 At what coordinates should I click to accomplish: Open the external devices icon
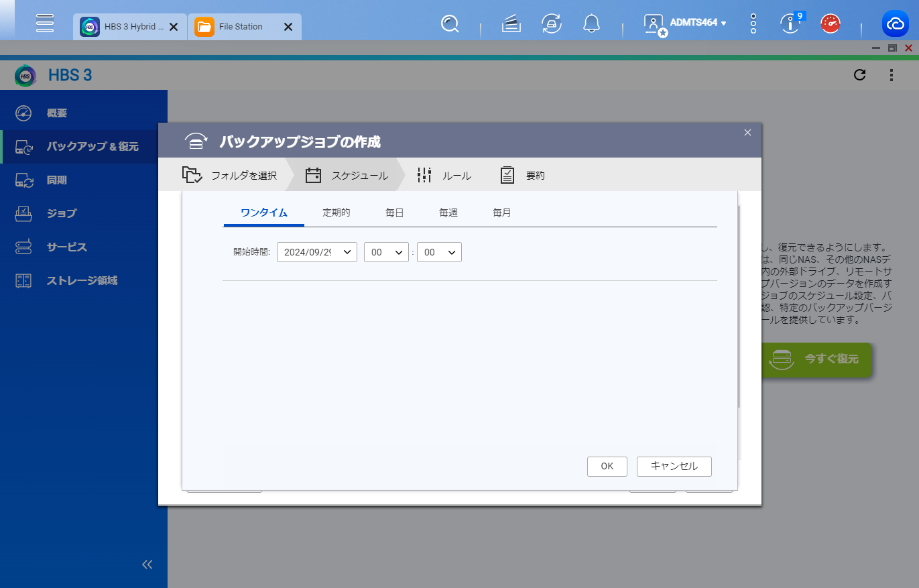pos(551,24)
